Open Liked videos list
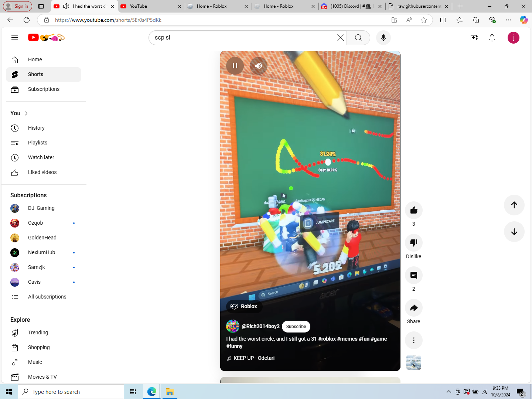Viewport: 532px width, 399px height. click(x=44, y=172)
